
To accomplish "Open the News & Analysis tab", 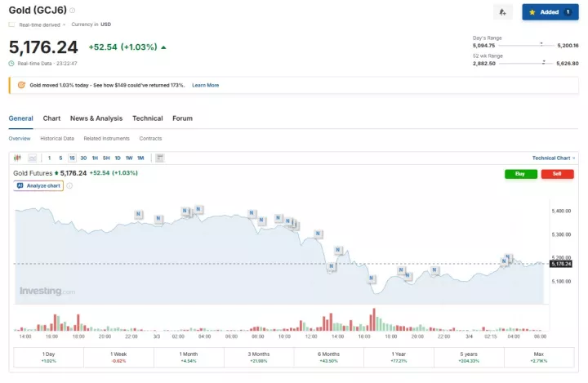I will click(96, 118).
